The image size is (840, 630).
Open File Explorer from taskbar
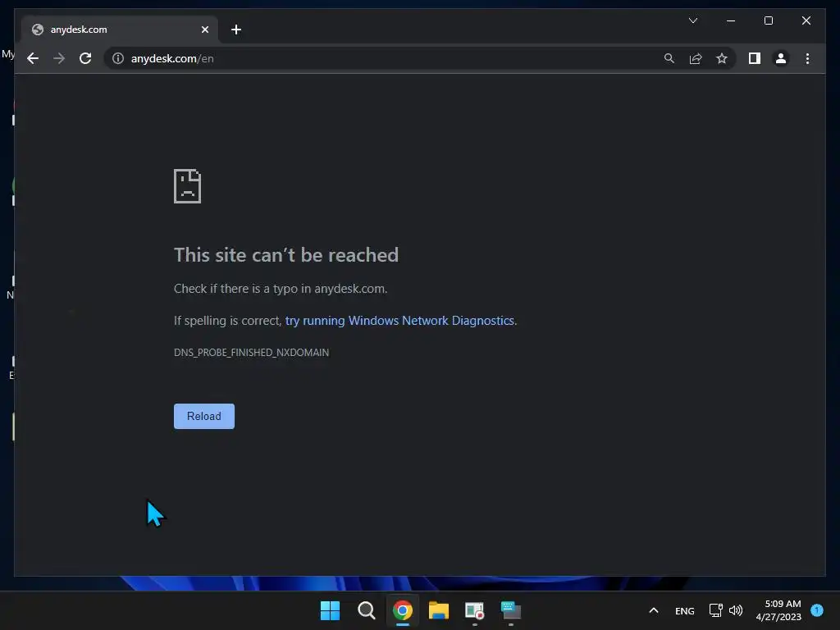coord(439,610)
